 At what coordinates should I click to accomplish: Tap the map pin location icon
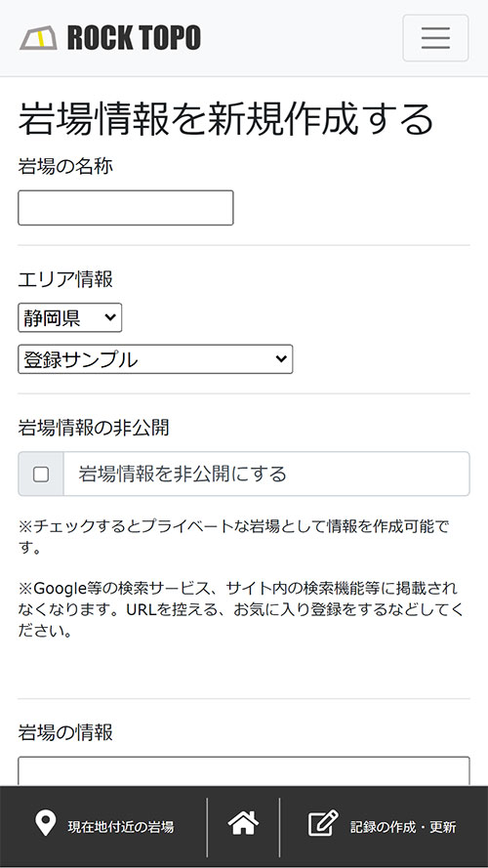(x=45, y=824)
